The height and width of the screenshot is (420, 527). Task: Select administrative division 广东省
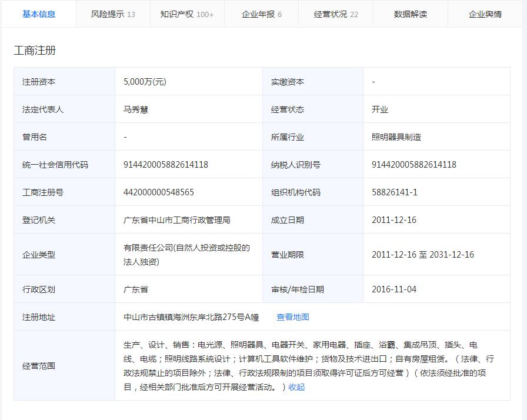[x=136, y=289]
